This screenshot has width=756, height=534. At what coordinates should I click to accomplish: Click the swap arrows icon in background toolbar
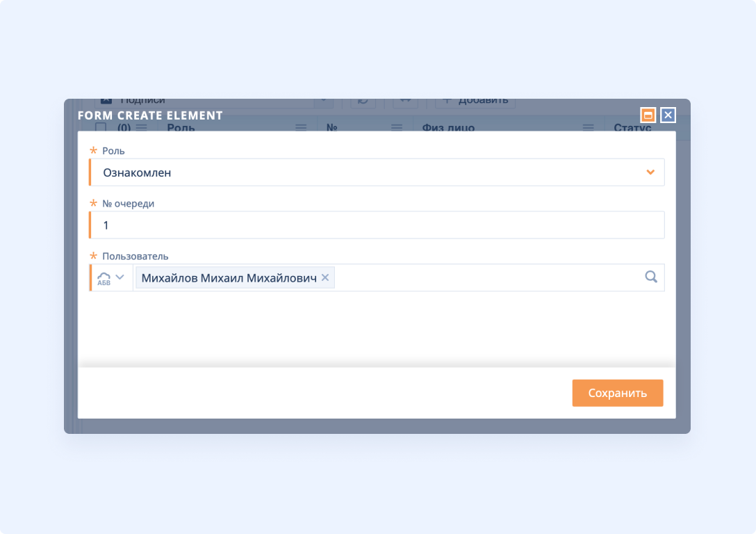pos(405,102)
